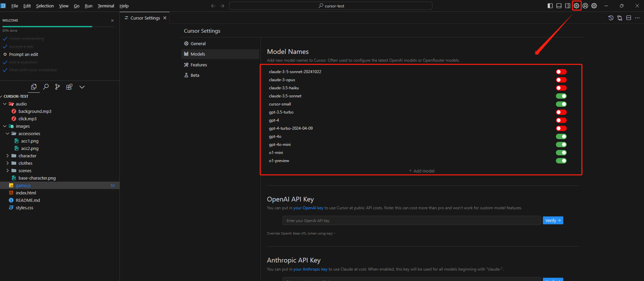Open the account profile icon in title bar

585,6
